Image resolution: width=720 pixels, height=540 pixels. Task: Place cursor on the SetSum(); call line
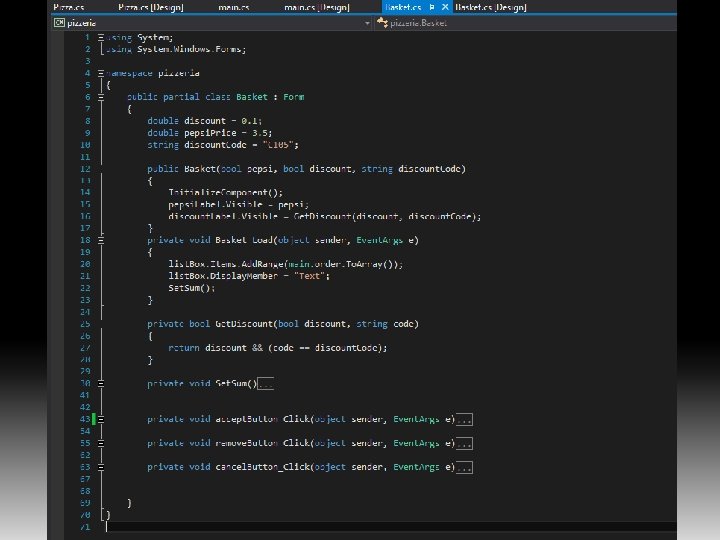point(192,288)
